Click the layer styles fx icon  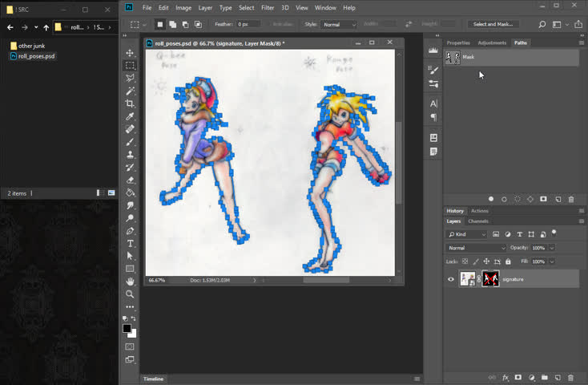tap(505, 377)
